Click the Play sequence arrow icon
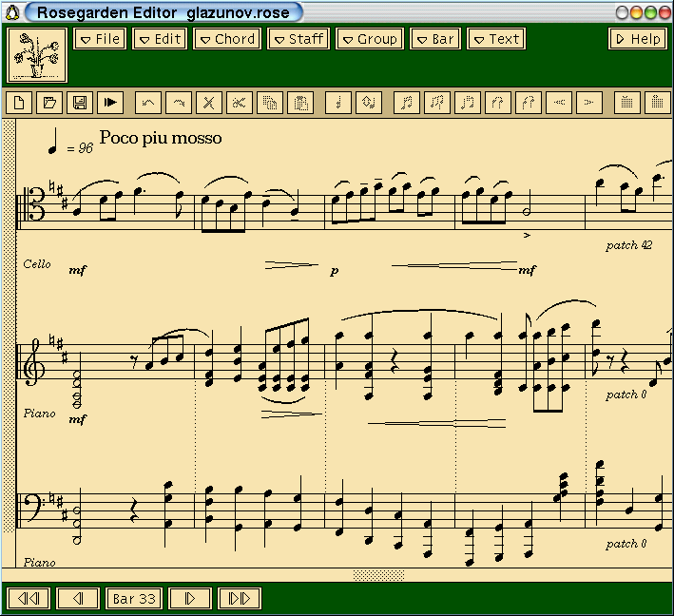 (110, 103)
